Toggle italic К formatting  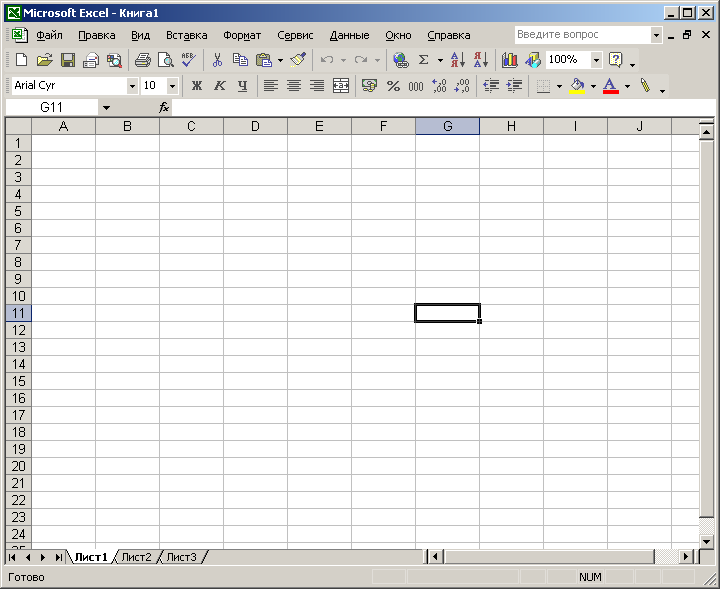point(219,86)
